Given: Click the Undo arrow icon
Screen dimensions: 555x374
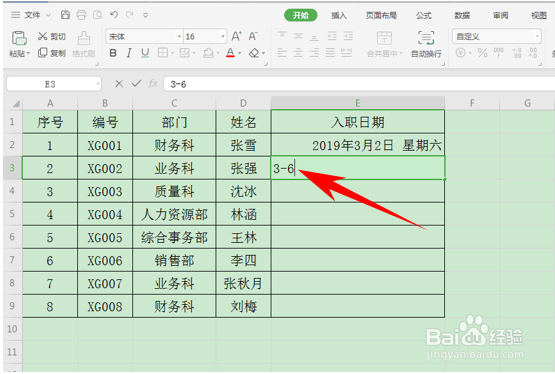Looking at the screenshot, I should (114, 15).
